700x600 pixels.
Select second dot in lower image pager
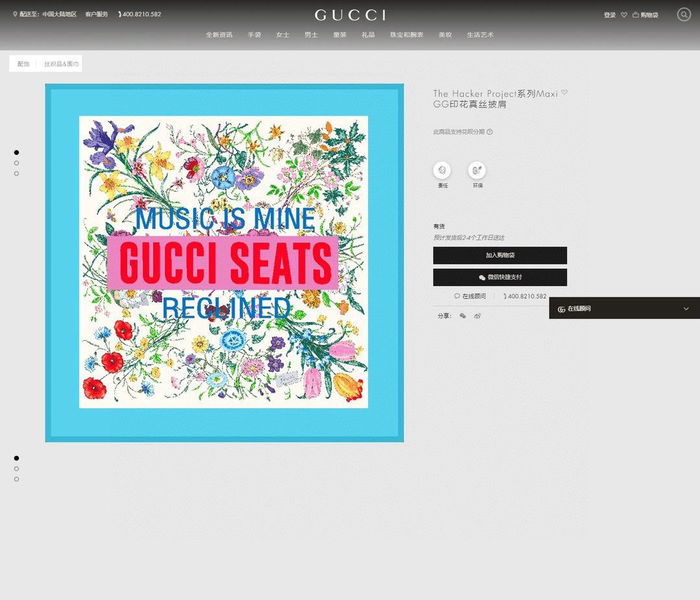pos(17,469)
